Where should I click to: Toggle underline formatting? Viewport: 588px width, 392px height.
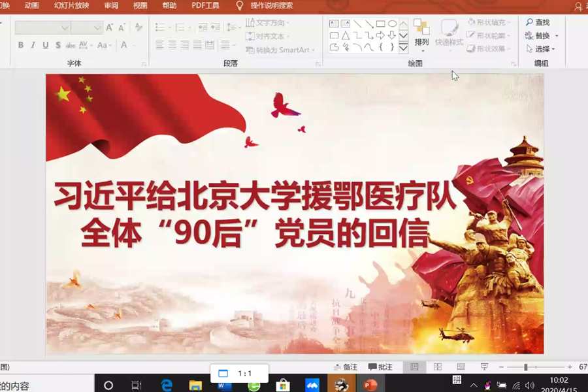[x=45, y=45]
